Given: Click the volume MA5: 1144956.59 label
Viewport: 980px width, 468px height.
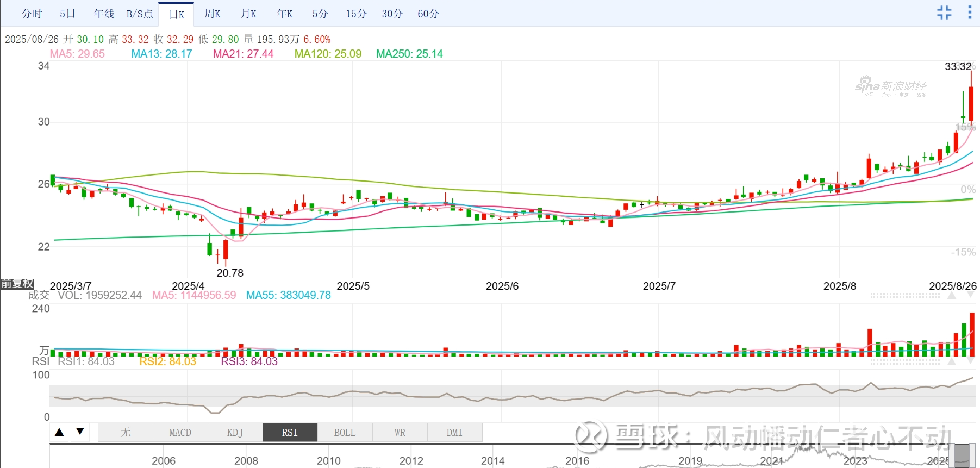Looking at the screenshot, I should 194,295.
